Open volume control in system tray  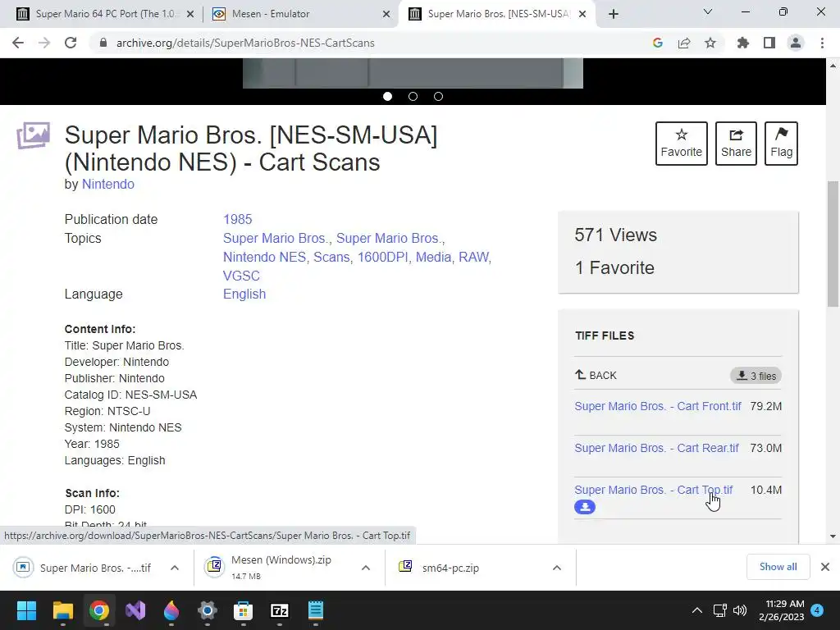pyautogui.click(x=740, y=610)
